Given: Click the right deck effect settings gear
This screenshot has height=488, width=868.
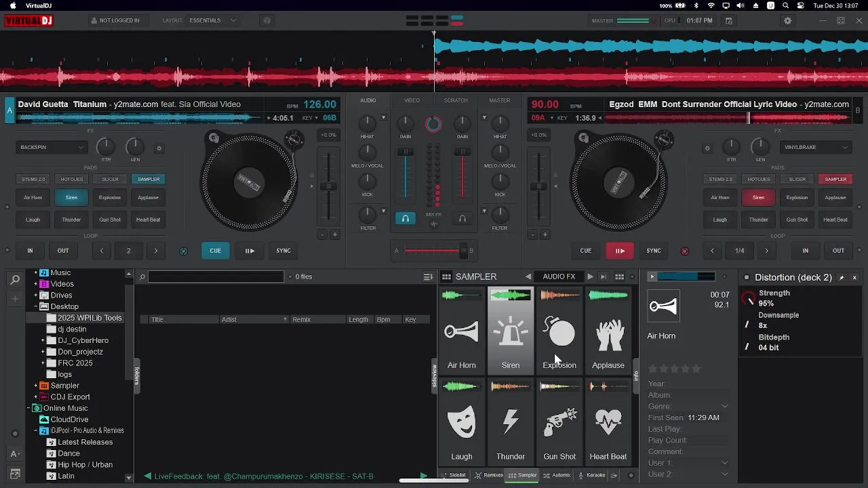Looking at the screenshot, I should tap(707, 148).
